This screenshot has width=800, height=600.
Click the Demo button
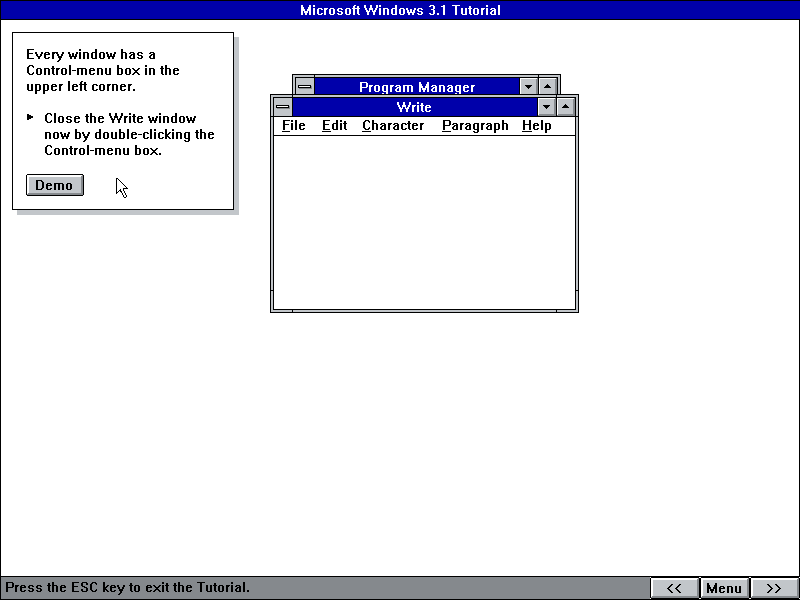click(x=55, y=185)
